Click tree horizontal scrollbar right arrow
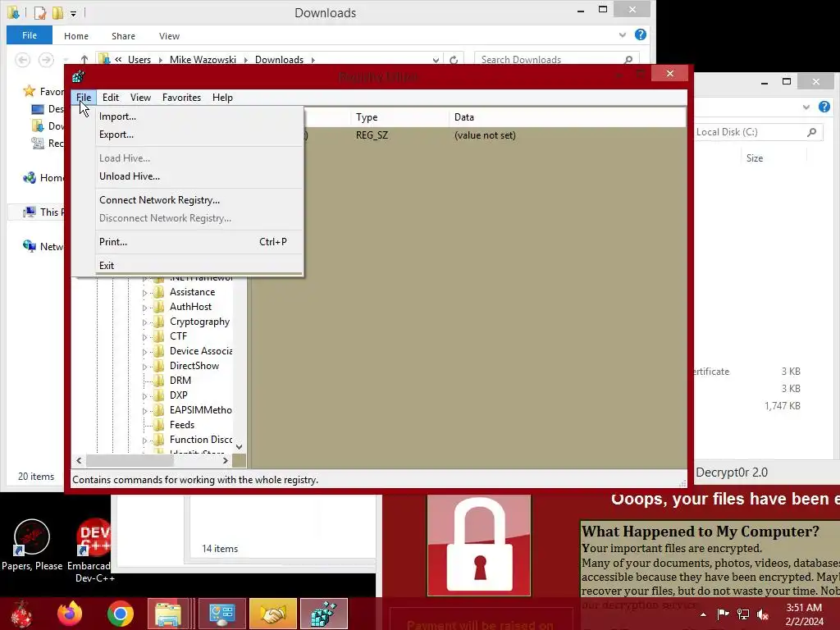 pyautogui.click(x=226, y=460)
